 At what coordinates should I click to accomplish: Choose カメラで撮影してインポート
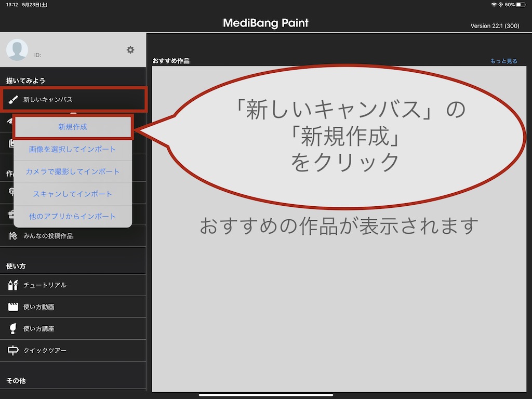pos(73,171)
